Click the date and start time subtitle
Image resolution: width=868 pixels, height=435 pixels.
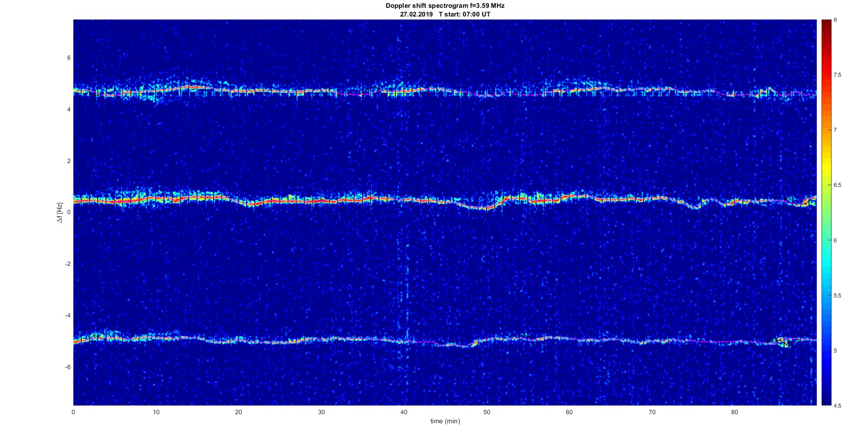(445, 14)
